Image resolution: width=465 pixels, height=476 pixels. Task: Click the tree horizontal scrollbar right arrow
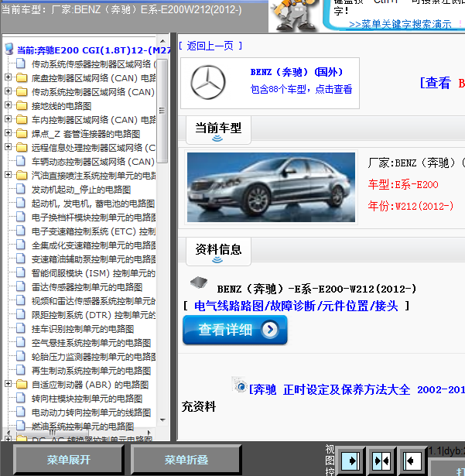point(149,433)
